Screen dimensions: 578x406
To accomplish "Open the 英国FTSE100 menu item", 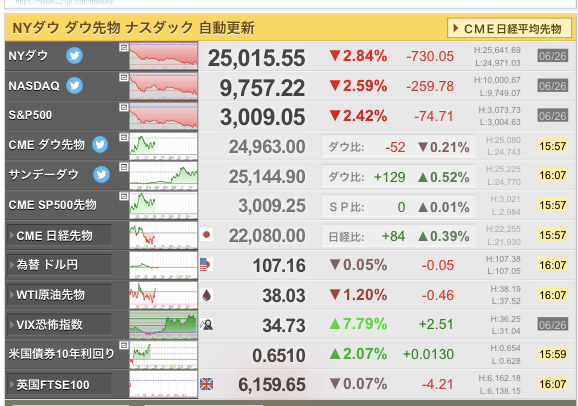I will point(59,385).
